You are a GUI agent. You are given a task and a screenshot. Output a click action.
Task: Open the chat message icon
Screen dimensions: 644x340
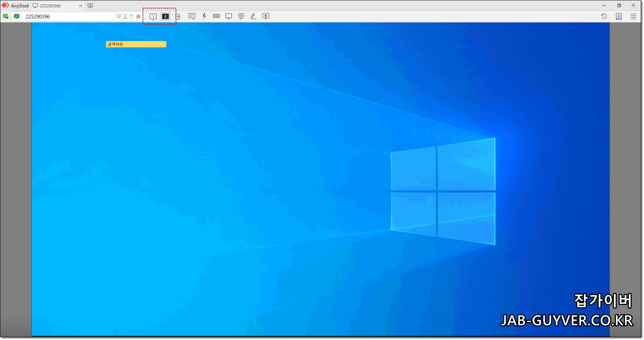pyautogui.click(x=192, y=16)
